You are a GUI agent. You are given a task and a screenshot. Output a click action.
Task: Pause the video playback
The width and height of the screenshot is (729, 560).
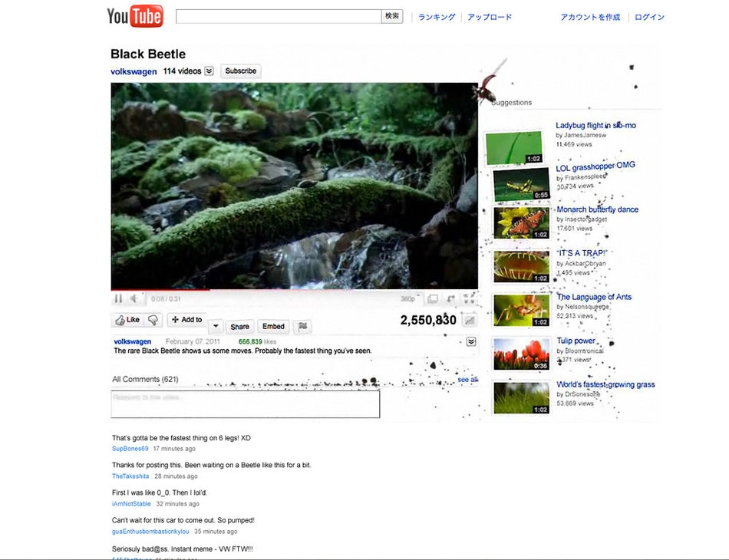point(118,298)
